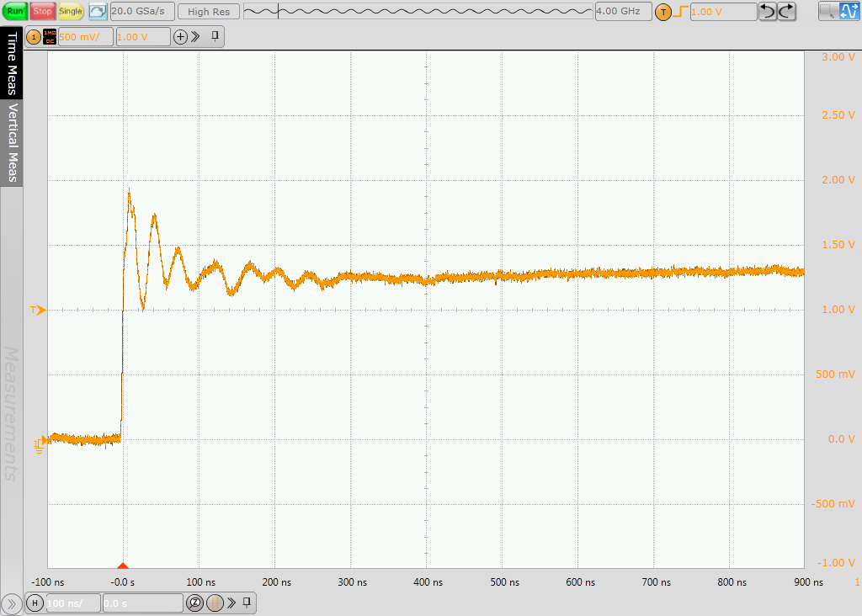Click the channel 1 ground reference marker

40,444
